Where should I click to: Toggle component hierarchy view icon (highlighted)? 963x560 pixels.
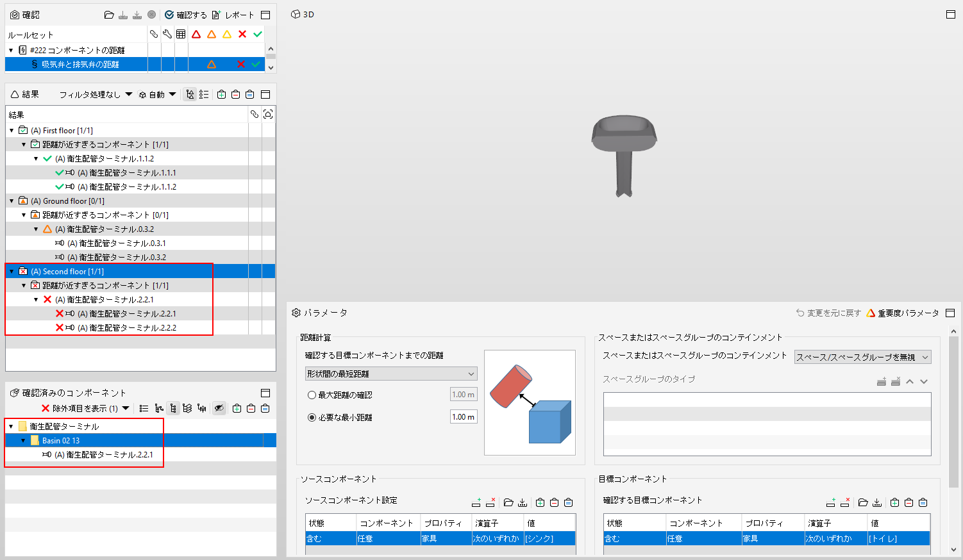pyautogui.click(x=173, y=408)
